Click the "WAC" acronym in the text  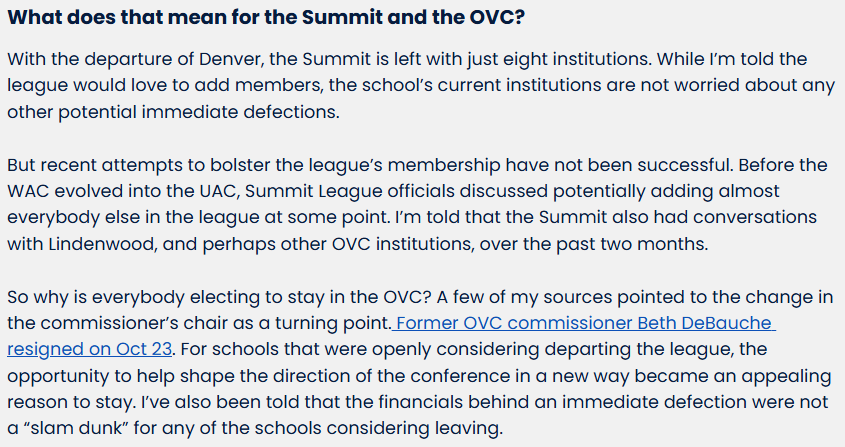click(x=30, y=191)
